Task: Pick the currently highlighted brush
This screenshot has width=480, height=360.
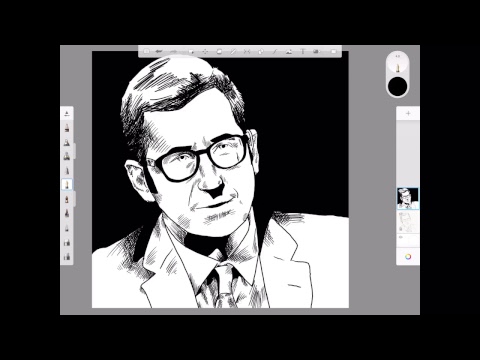Action: [67, 184]
